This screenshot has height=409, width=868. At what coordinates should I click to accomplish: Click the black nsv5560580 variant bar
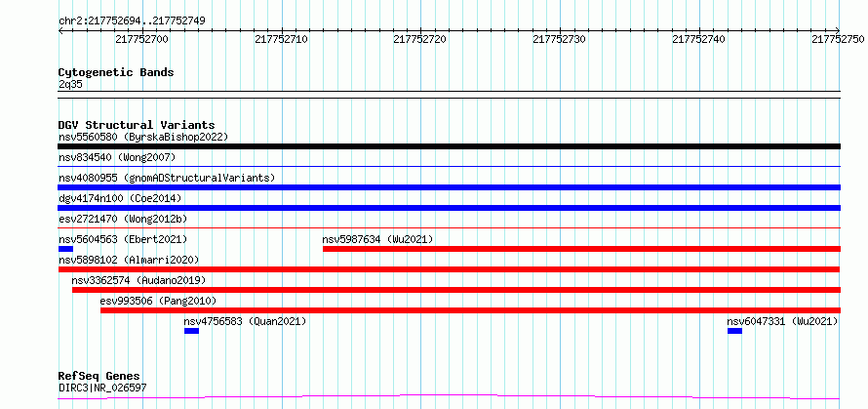tap(449, 146)
